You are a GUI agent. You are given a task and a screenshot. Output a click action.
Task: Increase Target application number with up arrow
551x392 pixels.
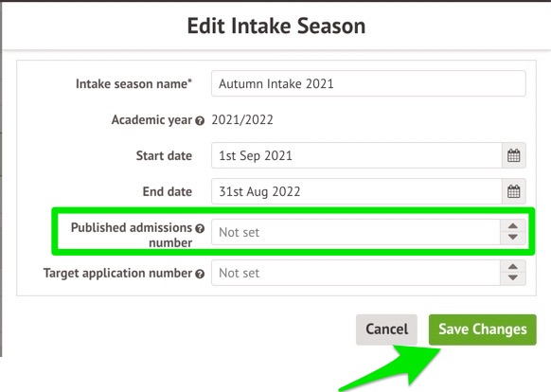[x=513, y=267]
